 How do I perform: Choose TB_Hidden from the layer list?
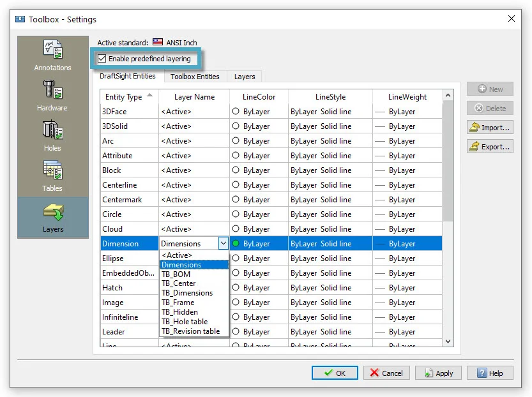(x=179, y=312)
